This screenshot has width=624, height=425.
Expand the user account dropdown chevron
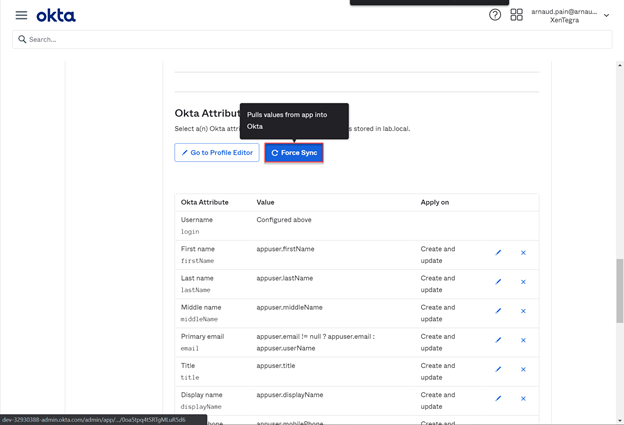(x=606, y=16)
